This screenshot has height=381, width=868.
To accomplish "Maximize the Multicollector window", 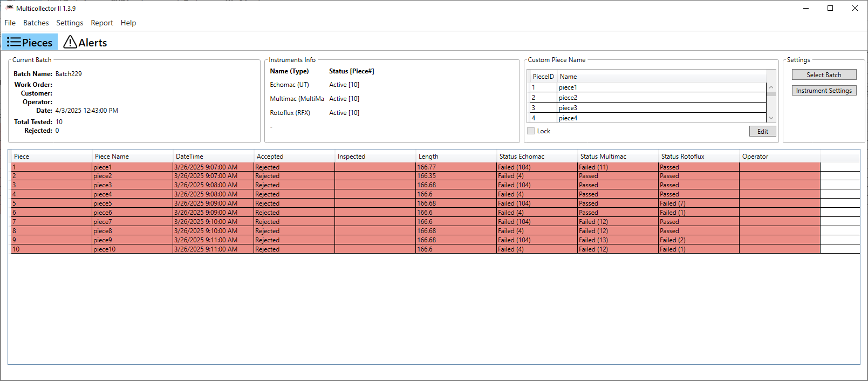I will (830, 8).
